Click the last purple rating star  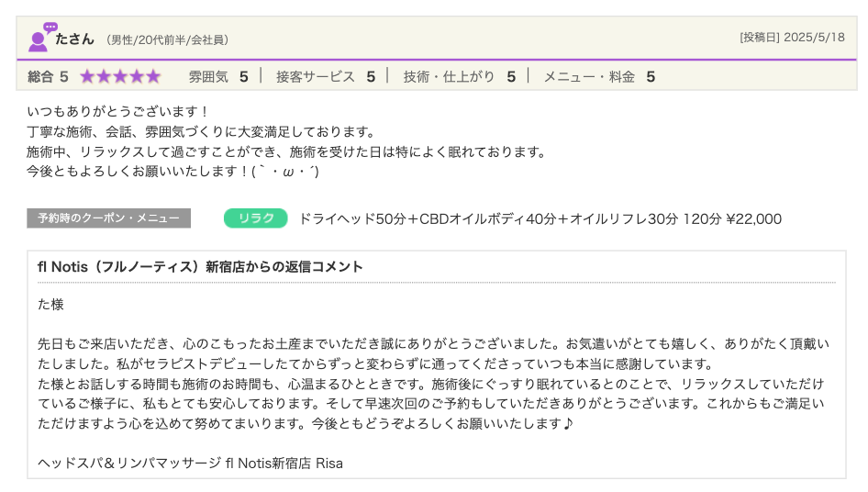[153, 76]
